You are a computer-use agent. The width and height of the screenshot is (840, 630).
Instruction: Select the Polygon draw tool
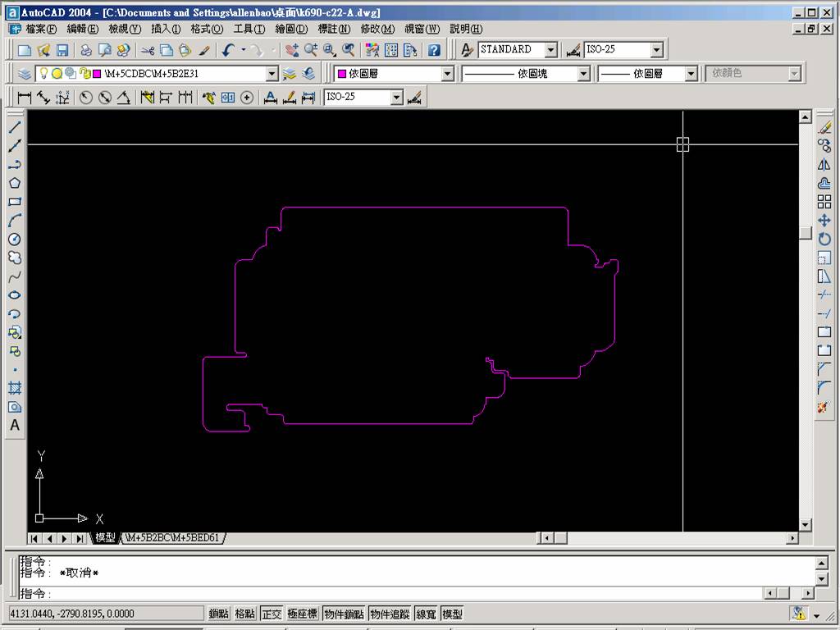pos(15,183)
